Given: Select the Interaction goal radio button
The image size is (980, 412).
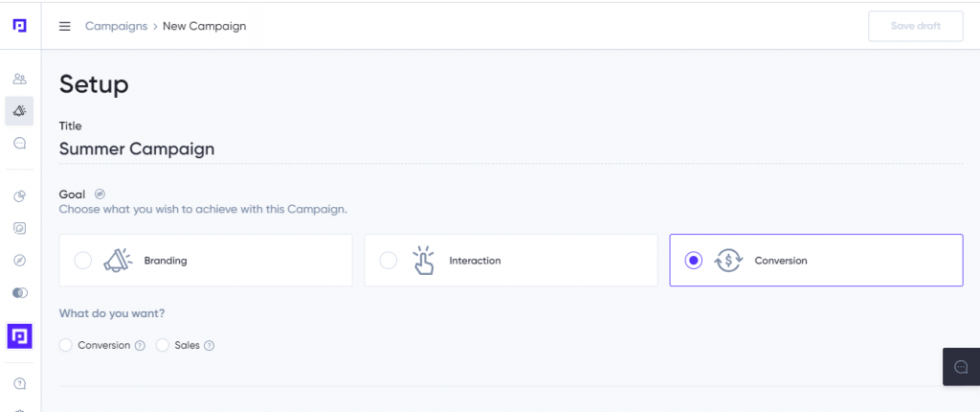Looking at the screenshot, I should 389,261.
